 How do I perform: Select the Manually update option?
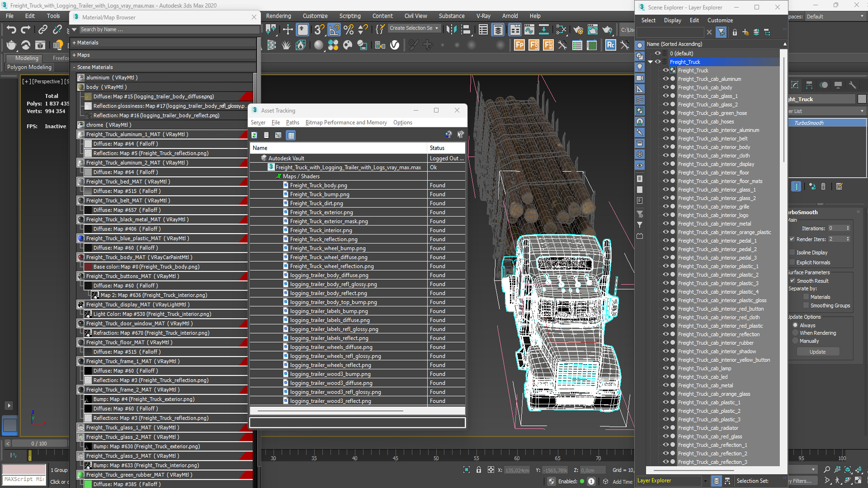point(795,341)
